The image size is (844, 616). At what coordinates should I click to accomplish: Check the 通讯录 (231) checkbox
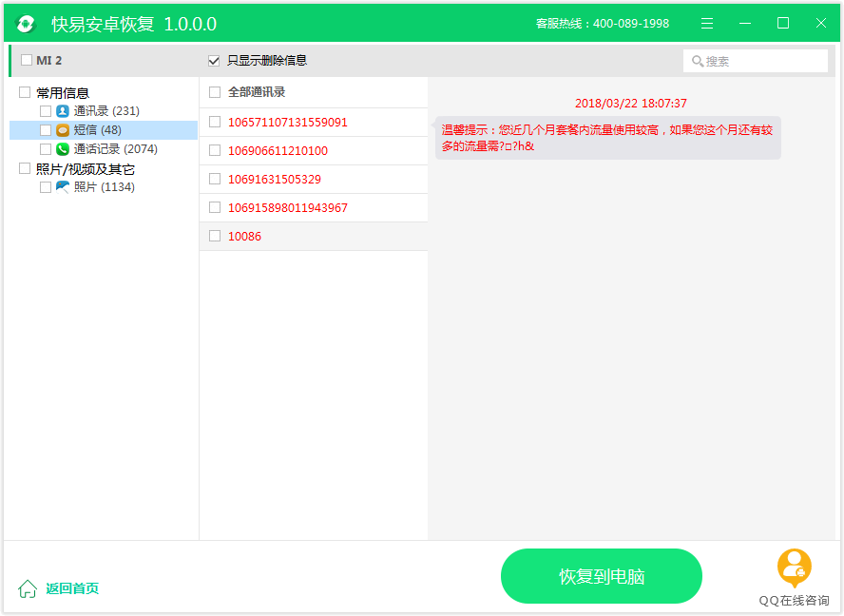(x=46, y=111)
